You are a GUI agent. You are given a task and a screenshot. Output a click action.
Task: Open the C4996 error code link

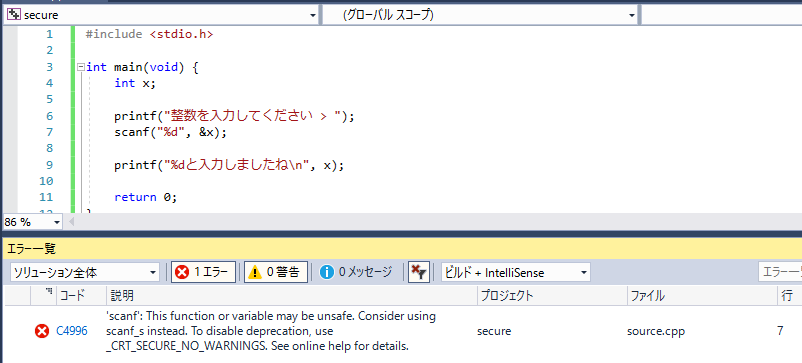click(x=72, y=331)
